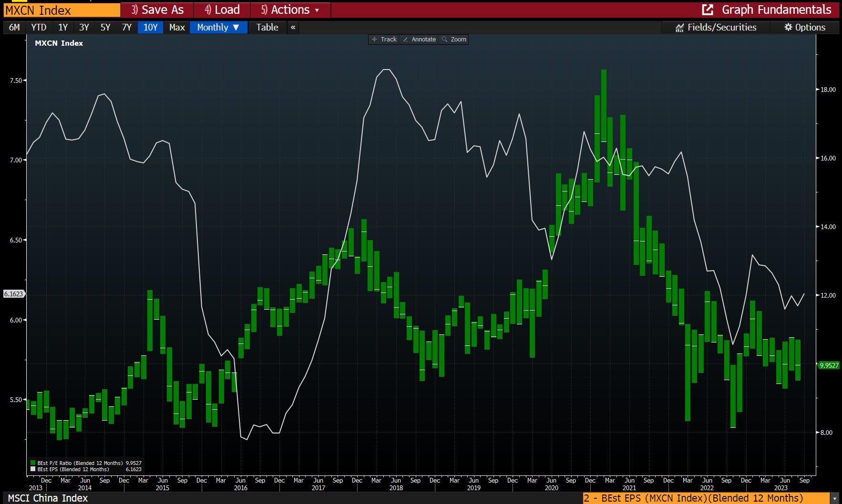
Task: Click the 2020 year label on time axis
Action: pyautogui.click(x=551, y=488)
